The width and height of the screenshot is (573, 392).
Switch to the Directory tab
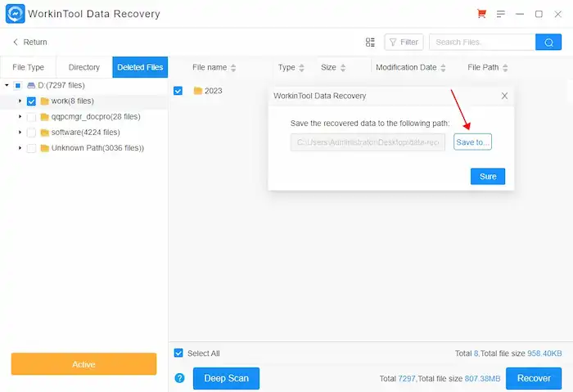[x=84, y=67]
